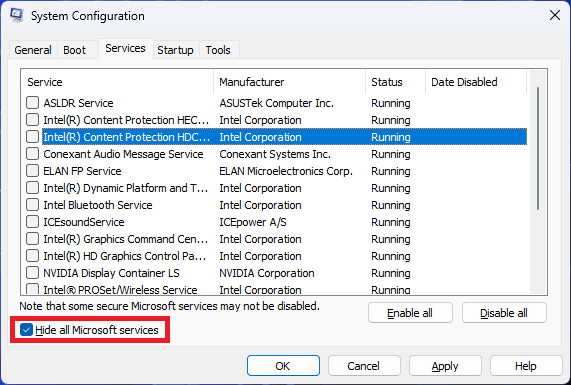
Task: Select the Services tab
Action: (x=125, y=48)
